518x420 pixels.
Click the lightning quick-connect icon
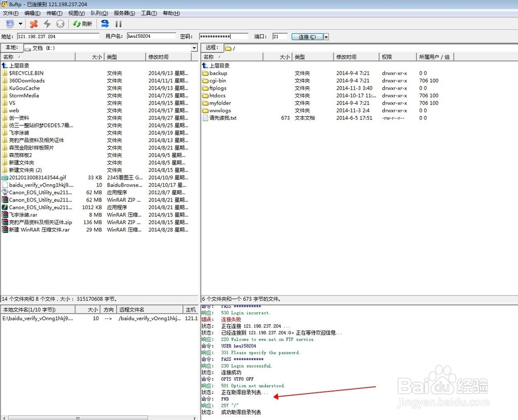coord(47,24)
